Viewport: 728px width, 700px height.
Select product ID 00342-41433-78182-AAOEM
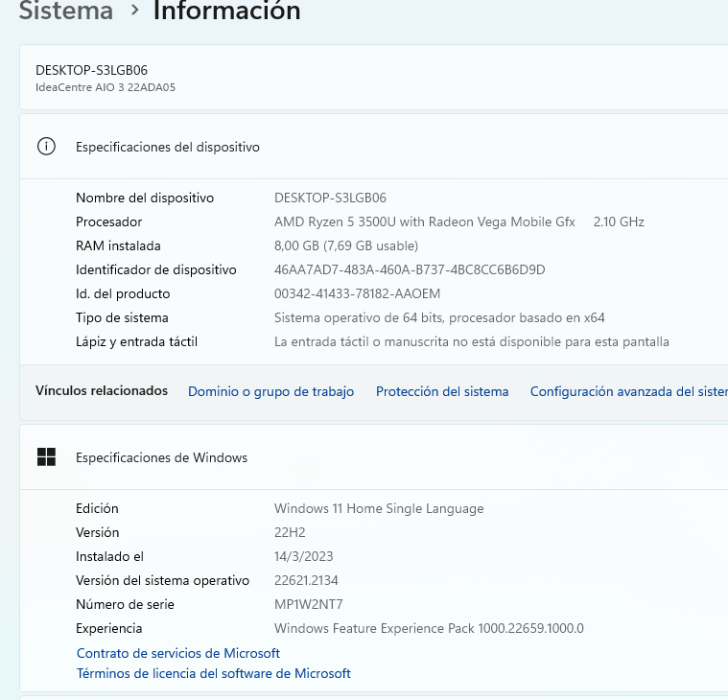coord(358,293)
